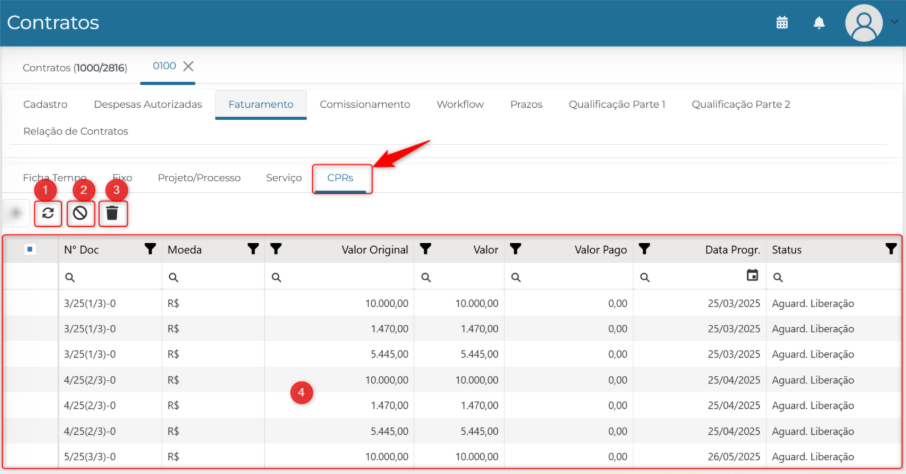This screenshot has height=474, width=906.
Task: Toggle the select-all rows checkbox
Action: click(x=30, y=249)
